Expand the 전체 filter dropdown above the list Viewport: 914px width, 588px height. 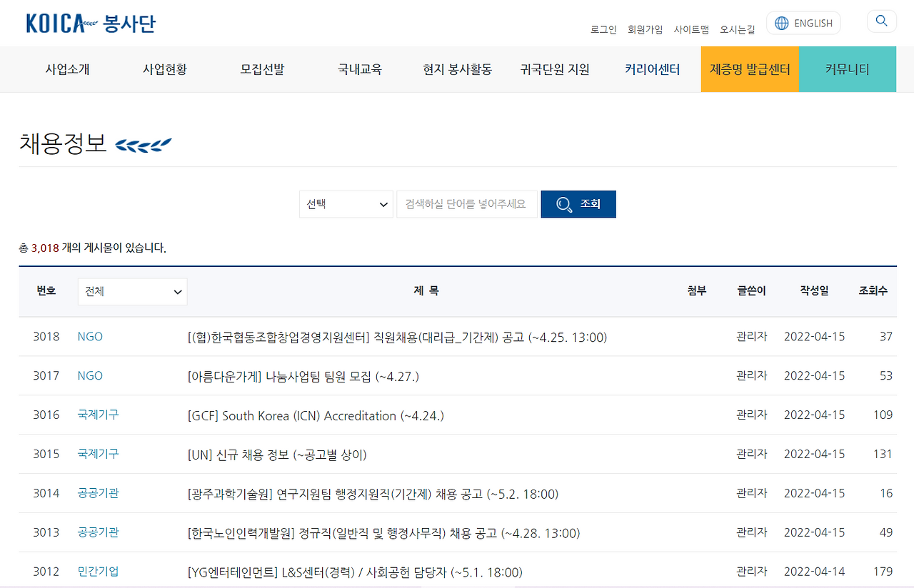132,291
